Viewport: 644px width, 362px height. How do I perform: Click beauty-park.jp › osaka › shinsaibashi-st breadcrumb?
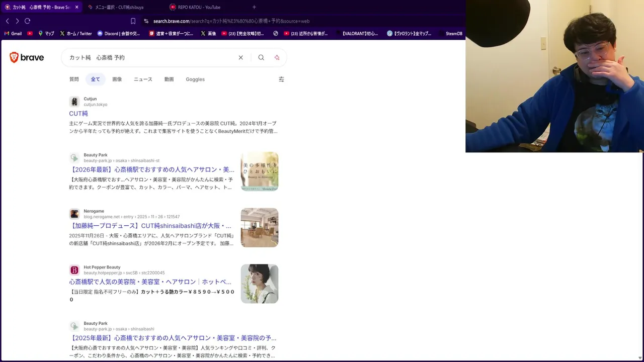(x=122, y=160)
